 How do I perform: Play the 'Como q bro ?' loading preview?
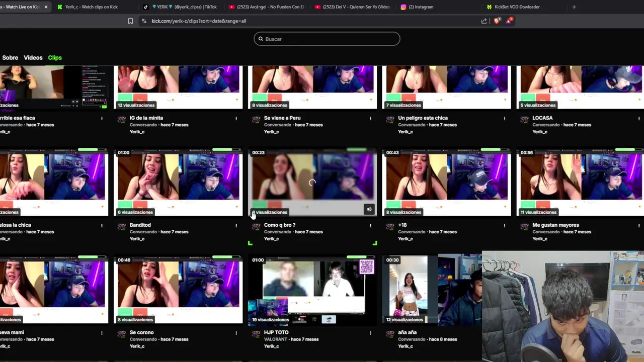pyautogui.click(x=312, y=183)
